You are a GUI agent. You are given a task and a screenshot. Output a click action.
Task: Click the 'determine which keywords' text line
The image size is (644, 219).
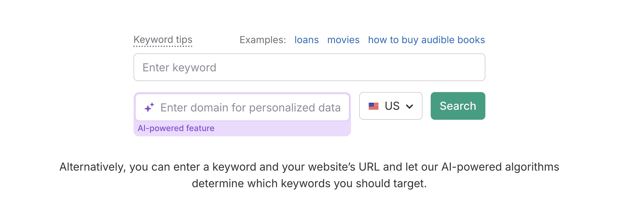309,184
